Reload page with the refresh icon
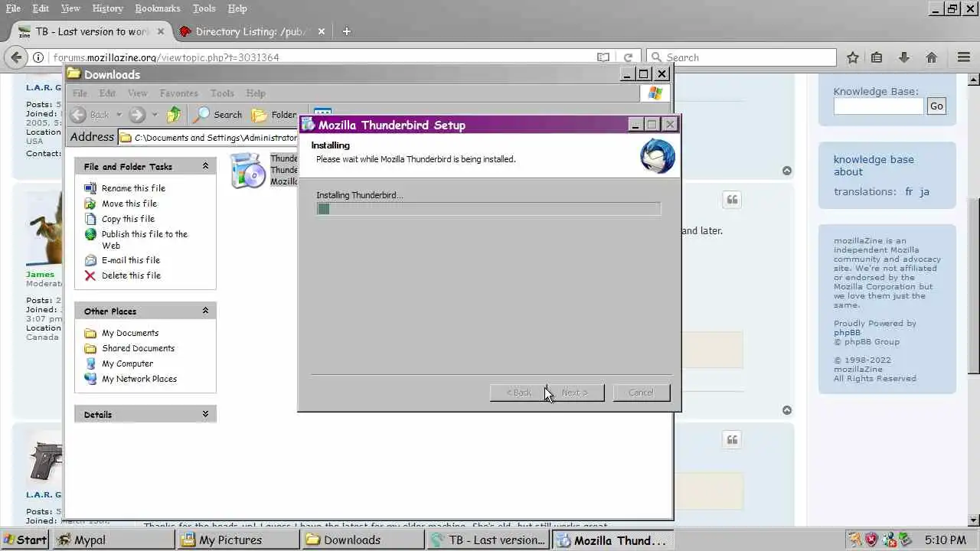 coord(628,57)
